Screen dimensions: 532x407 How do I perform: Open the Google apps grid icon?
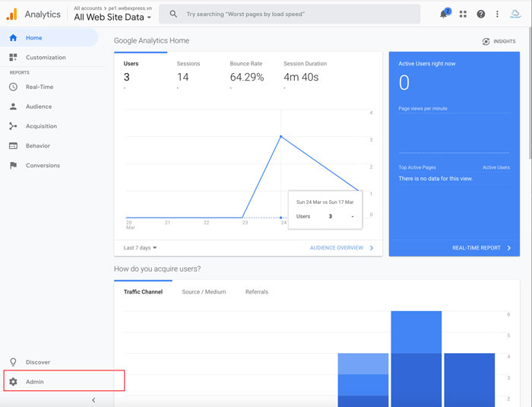[x=463, y=14]
